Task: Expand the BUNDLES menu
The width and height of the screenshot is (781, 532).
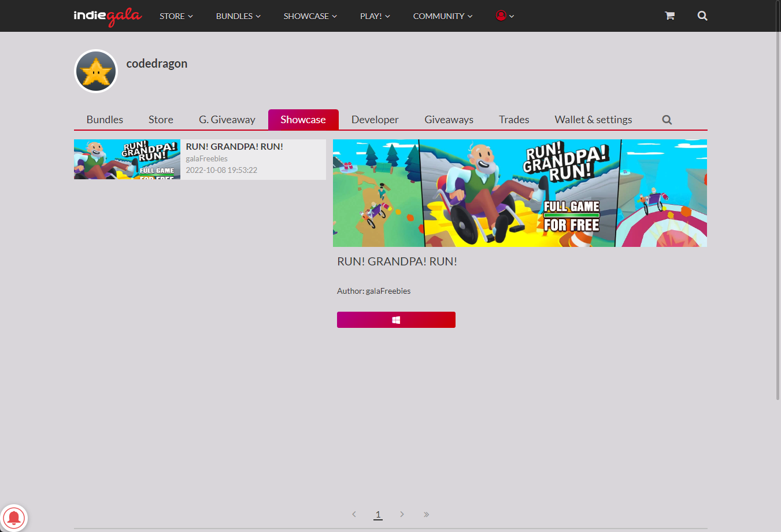Action: coord(238,16)
